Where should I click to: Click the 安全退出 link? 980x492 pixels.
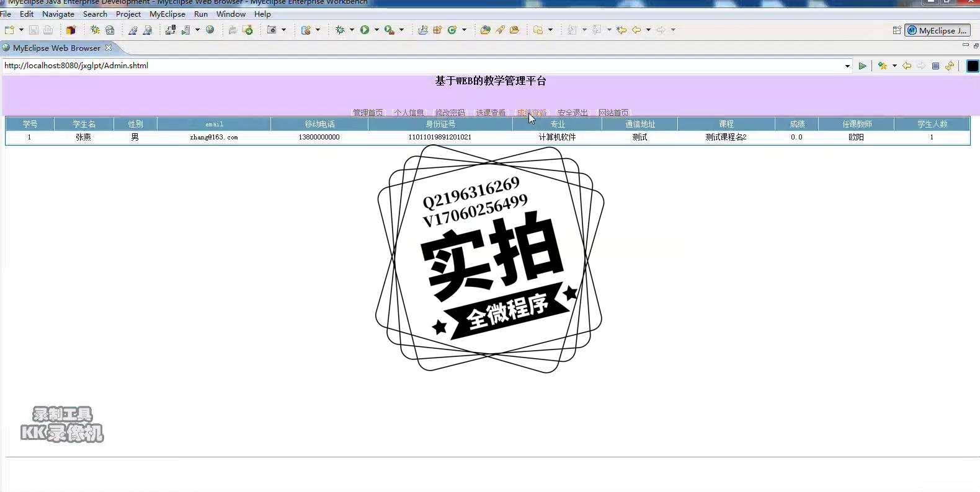pyautogui.click(x=572, y=113)
